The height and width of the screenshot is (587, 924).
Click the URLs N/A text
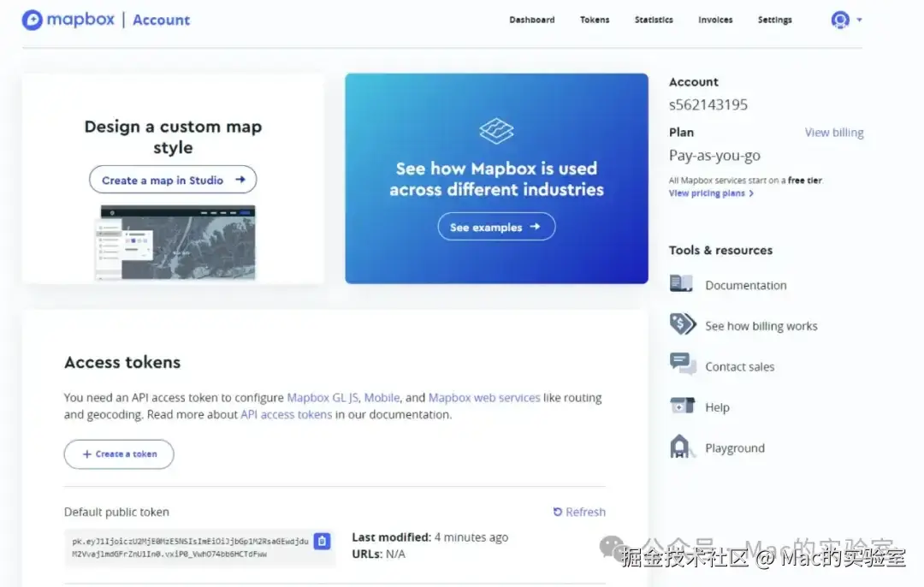(x=378, y=554)
